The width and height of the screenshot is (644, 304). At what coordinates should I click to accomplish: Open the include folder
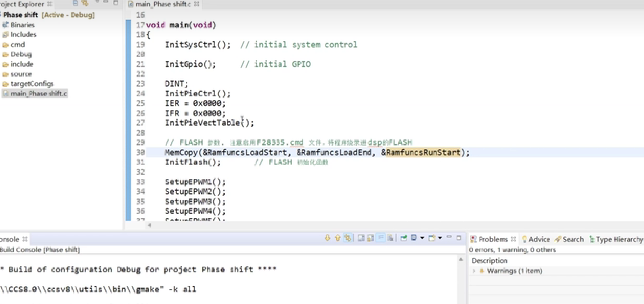point(18,64)
